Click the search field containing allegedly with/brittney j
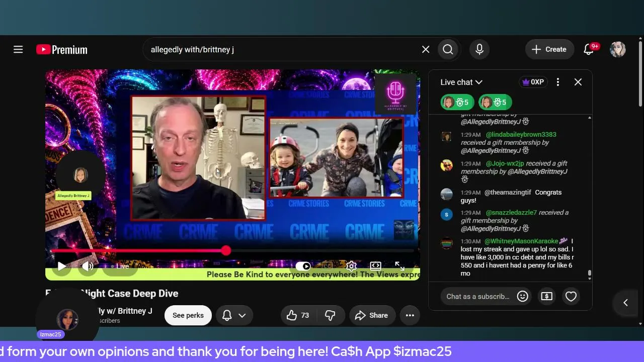This screenshot has height=362, width=644. pos(284,49)
